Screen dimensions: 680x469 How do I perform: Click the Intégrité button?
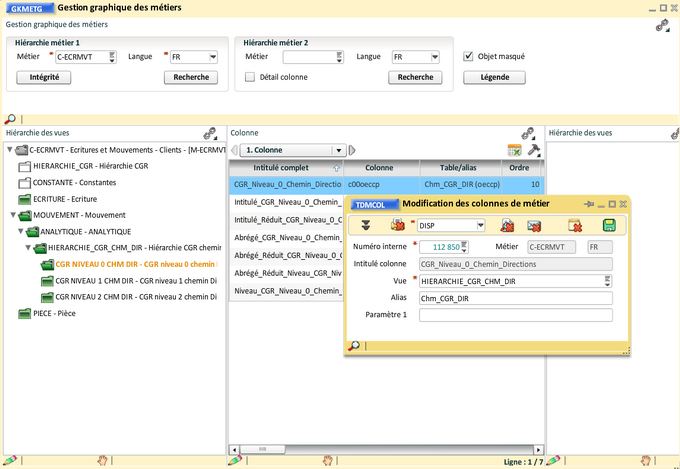(44, 77)
